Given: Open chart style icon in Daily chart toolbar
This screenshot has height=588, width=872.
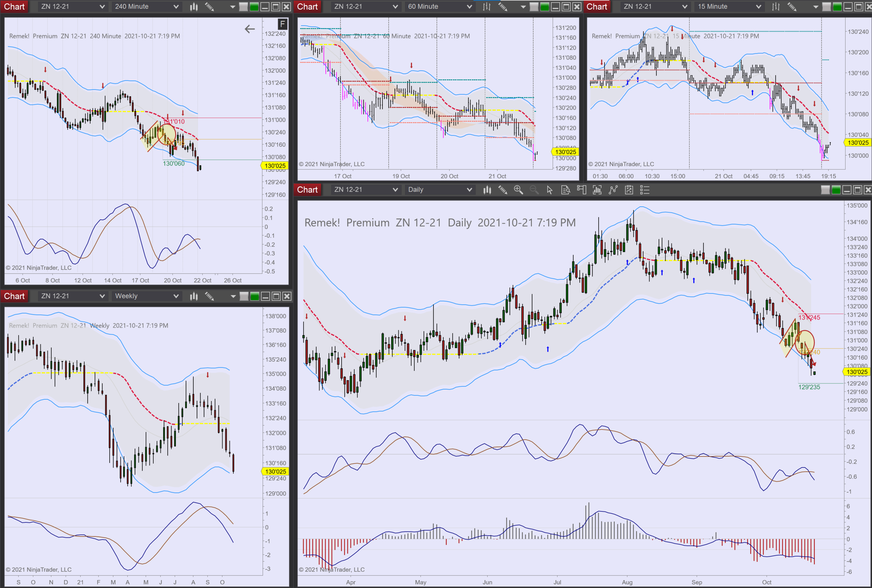Looking at the screenshot, I should tap(487, 190).
